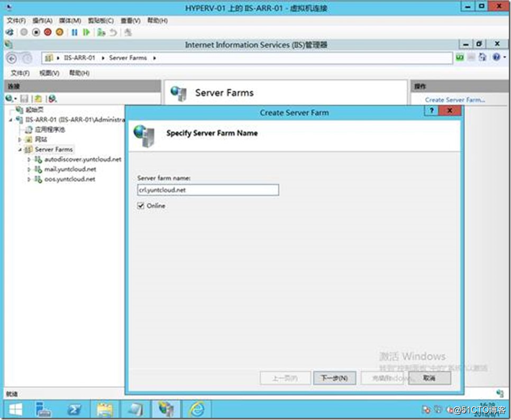Collapse the Server Farms tree node

coord(20,150)
